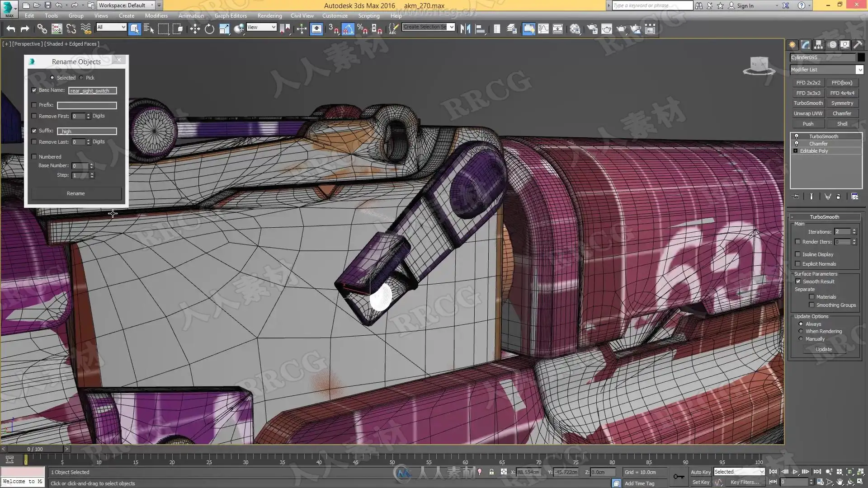Select the Rotate tool
Image resolution: width=868 pixels, height=488 pixels.
click(209, 29)
